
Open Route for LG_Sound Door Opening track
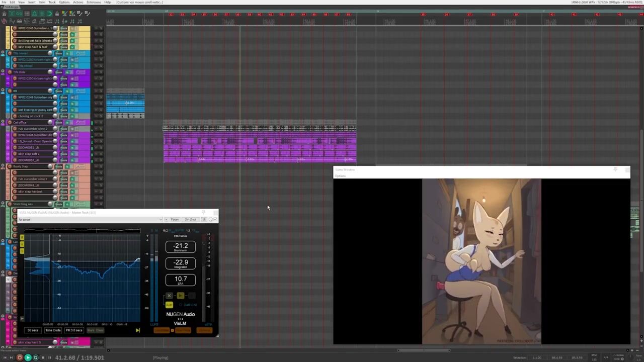64,141
